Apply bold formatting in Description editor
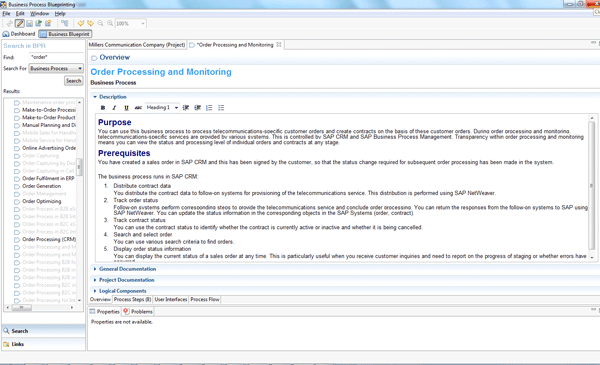This screenshot has width=600, height=365. pos(103,108)
